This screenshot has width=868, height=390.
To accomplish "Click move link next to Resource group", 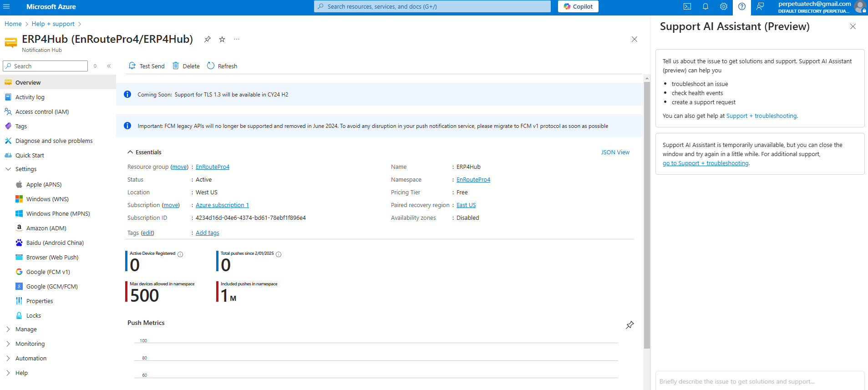I will [x=179, y=167].
